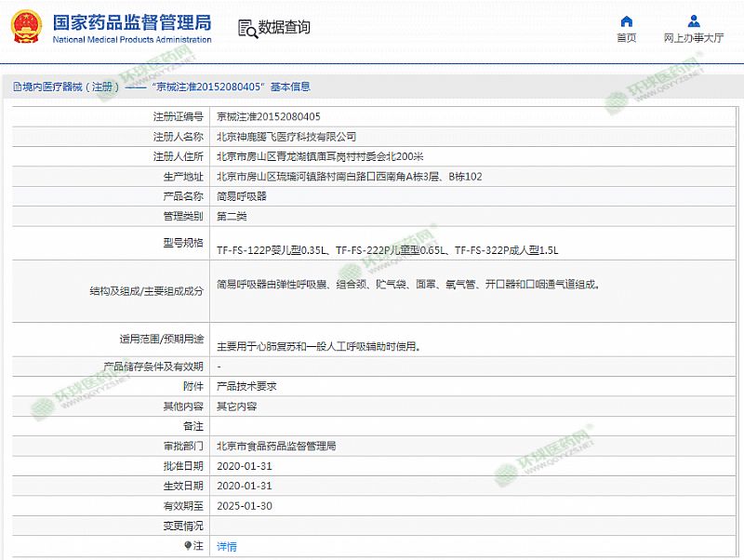Click registration number 京械注准20152080405 in table
The image size is (744, 560).
pos(268,116)
